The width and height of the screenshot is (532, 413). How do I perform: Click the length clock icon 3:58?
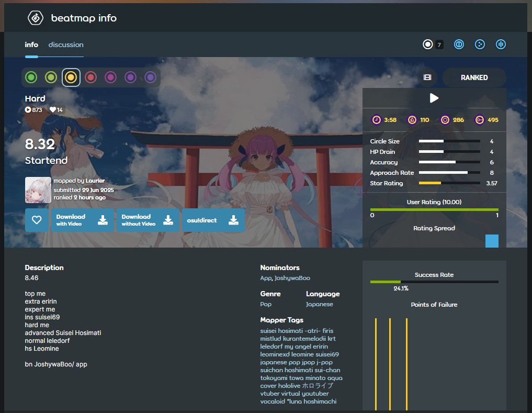[x=377, y=120]
